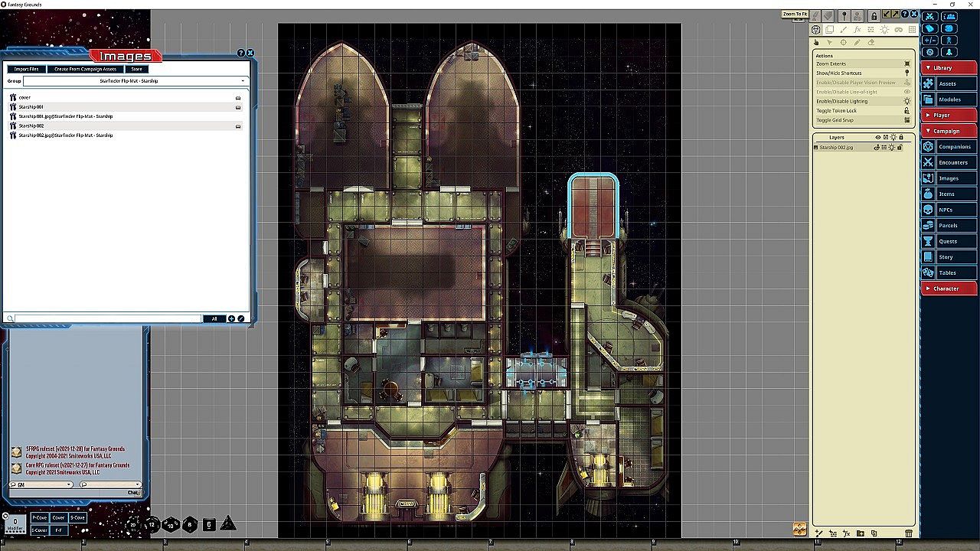
Task: Click the map shortcut pin toolbar icon
Action: click(x=844, y=15)
